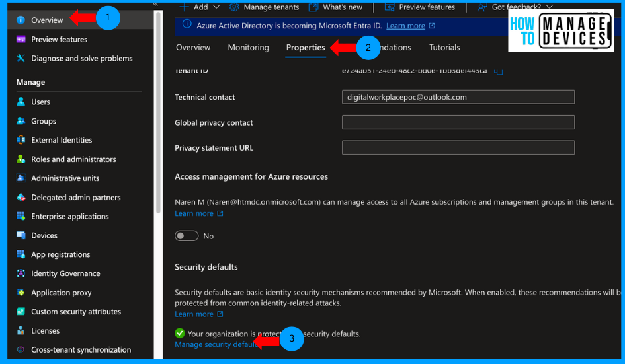Click the Custom security attributes icon
Image resolution: width=625 pixels, height=364 pixels.
click(x=21, y=312)
